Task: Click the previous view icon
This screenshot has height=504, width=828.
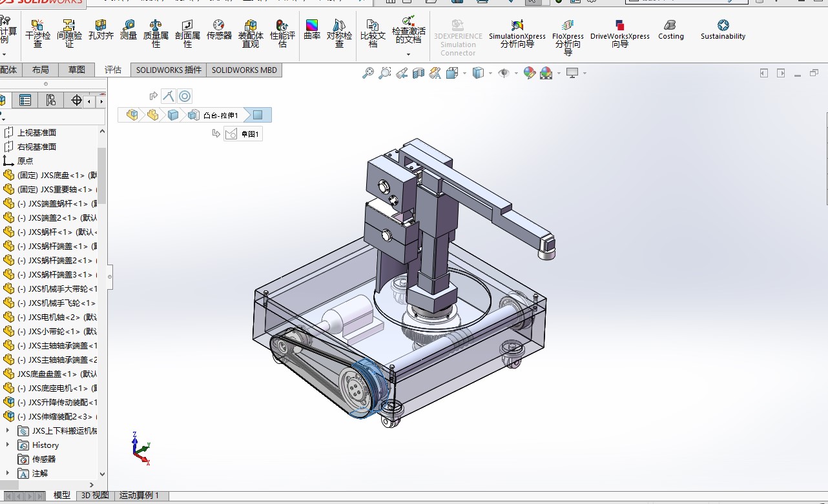Action: [402, 74]
